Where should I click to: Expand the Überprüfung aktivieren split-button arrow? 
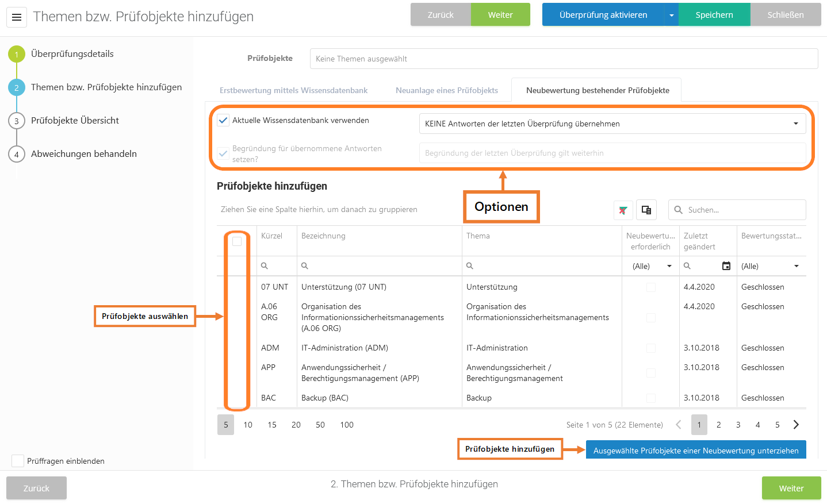click(x=671, y=15)
